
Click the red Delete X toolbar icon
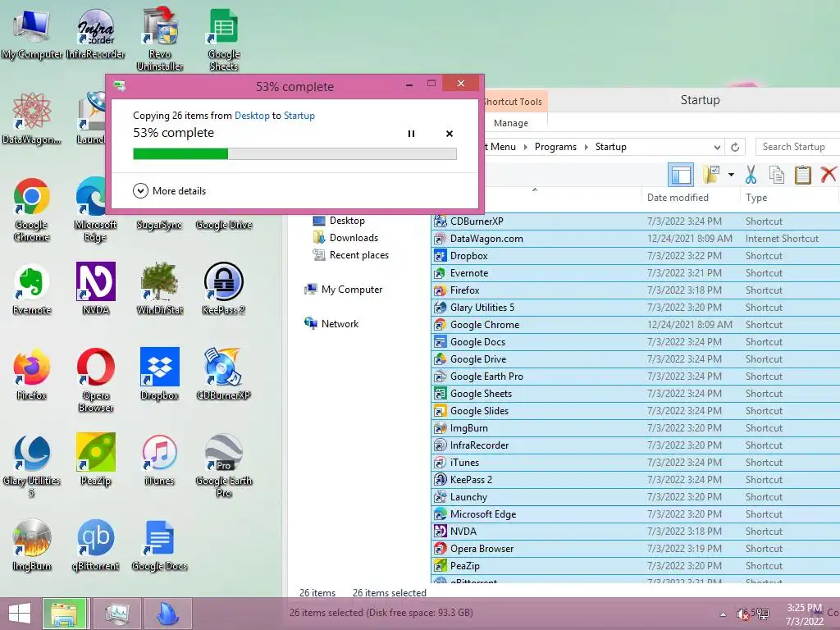829,175
